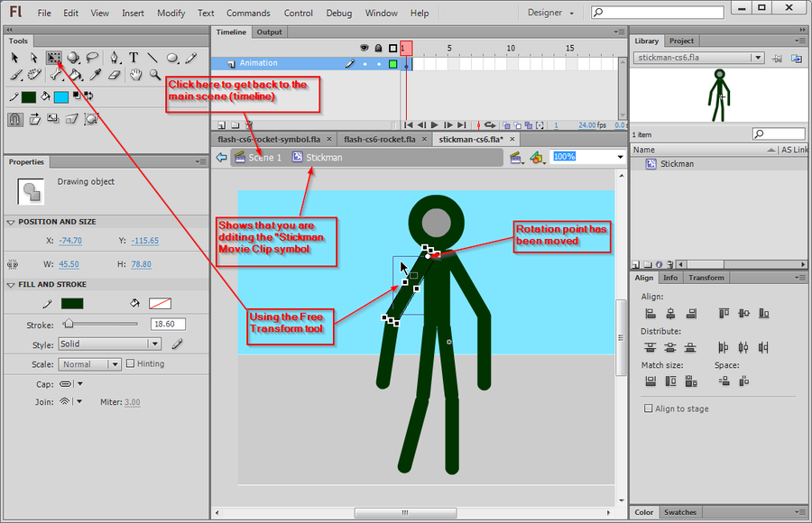Select the Lasso tool
Image resolution: width=812 pixels, height=523 pixels.
click(x=91, y=57)
